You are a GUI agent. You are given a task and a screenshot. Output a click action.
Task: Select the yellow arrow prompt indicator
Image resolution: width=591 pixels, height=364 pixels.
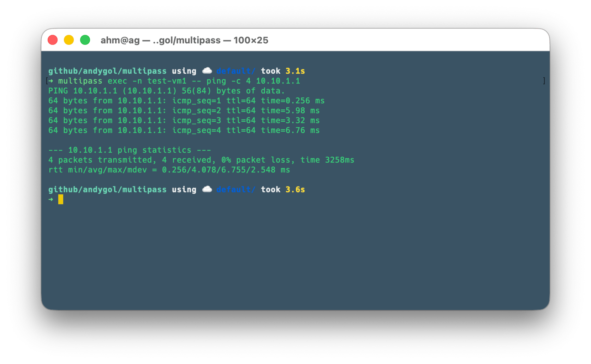(50, 199)
